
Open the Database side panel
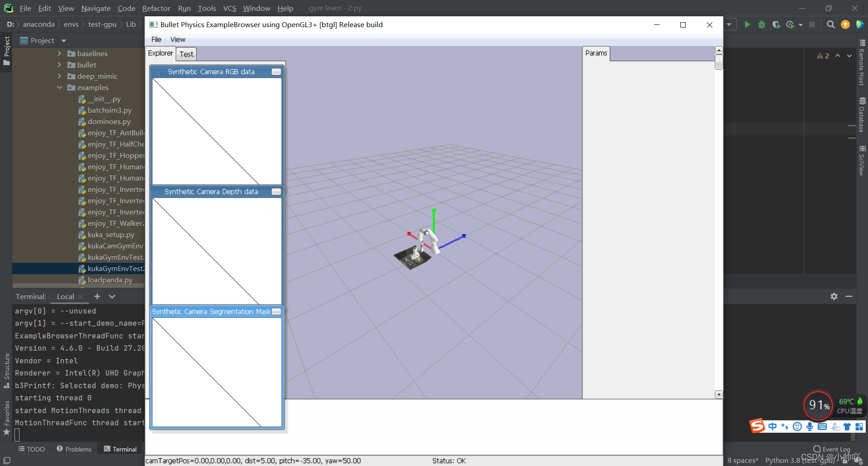click(862, 115)
